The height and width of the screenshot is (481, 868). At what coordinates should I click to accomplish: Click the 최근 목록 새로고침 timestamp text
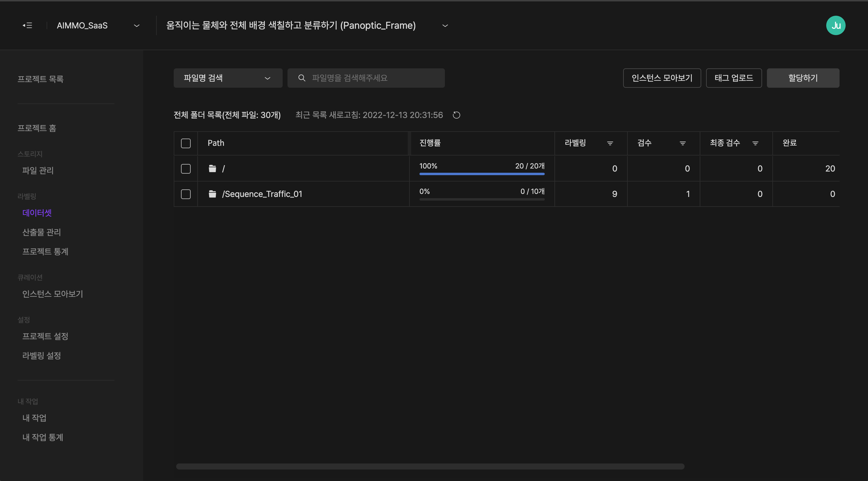(x=369, y=115)
